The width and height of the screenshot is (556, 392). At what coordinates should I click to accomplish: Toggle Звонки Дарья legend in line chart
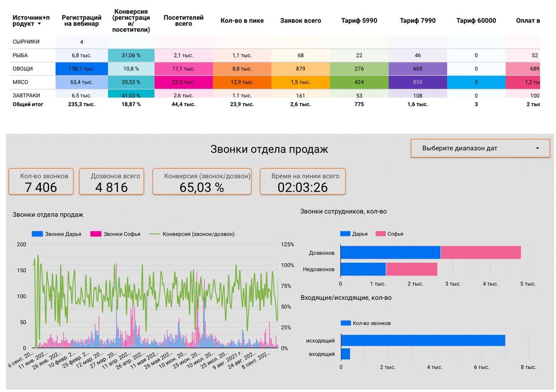click(56, 234)
